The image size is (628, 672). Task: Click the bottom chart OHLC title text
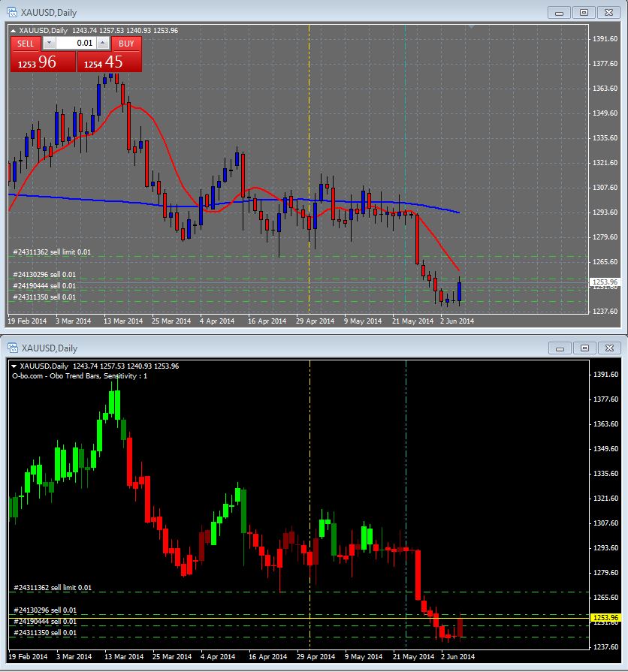pyautogui.click(x=99, y=366)
